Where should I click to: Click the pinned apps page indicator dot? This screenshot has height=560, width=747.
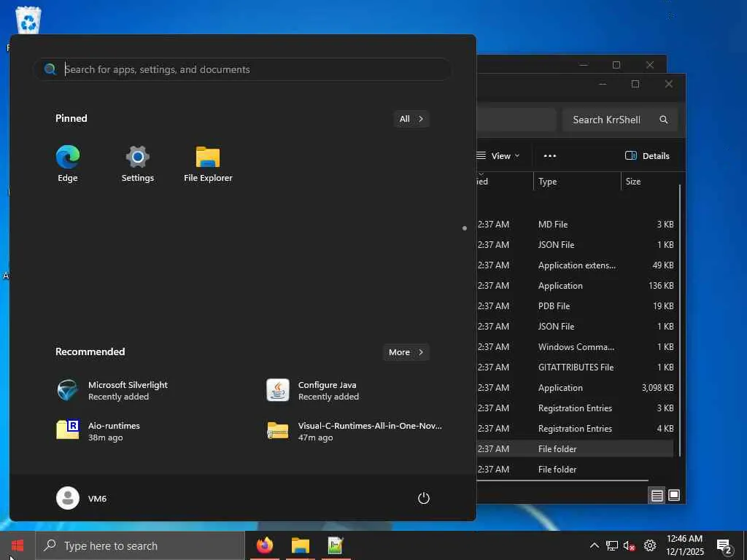(465, 228)
